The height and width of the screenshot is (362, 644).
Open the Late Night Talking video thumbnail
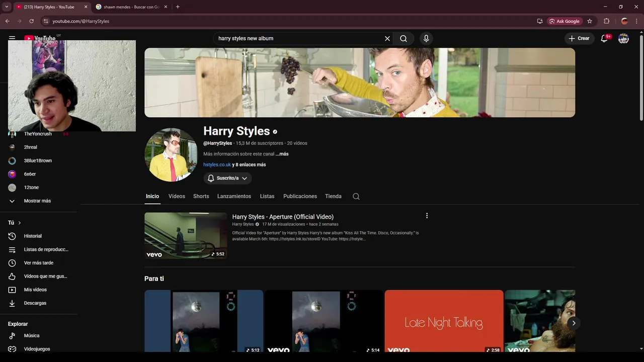tap(444, 321)
